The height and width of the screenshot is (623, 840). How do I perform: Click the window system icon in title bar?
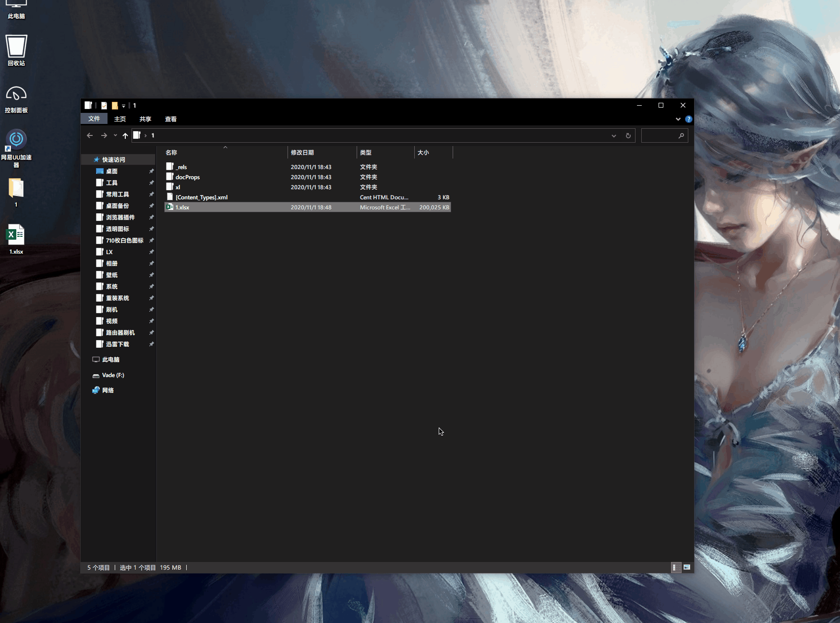click(88, 105)
